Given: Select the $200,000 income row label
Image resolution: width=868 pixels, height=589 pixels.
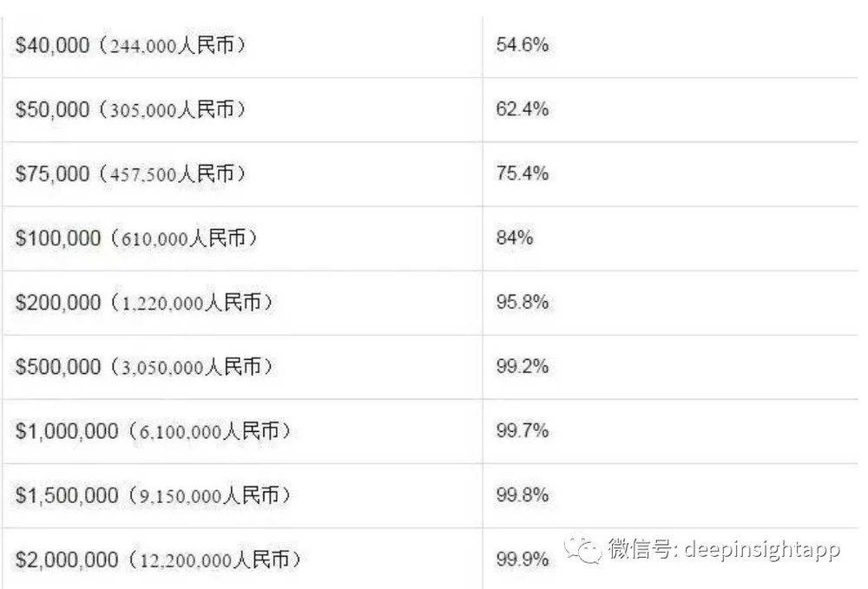Looking at the screenshot, I should coord(144,303).
